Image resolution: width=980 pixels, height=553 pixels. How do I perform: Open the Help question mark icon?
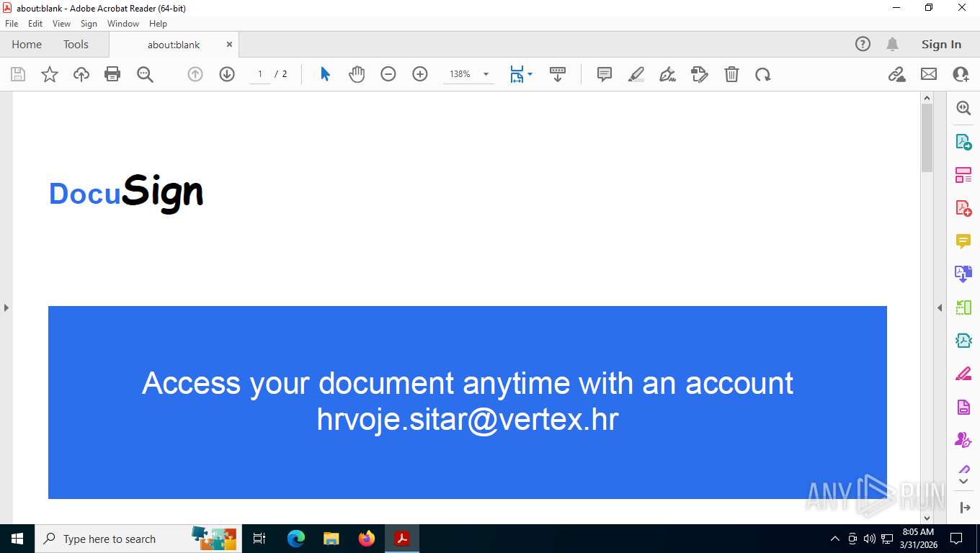point(863,44)
